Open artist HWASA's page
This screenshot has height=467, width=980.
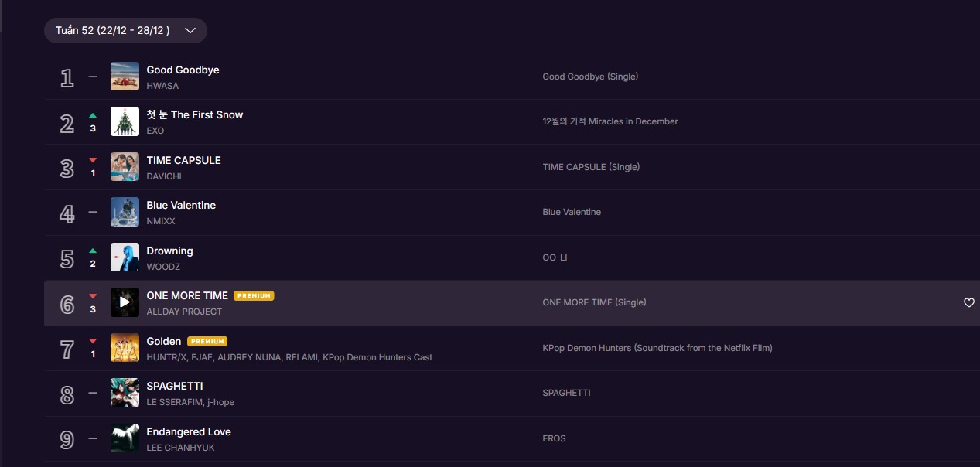[x=162, y=86]
